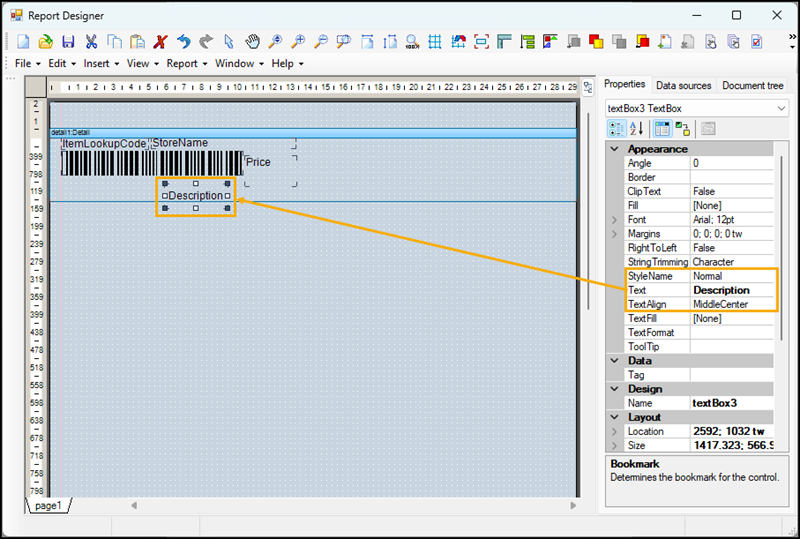Select the page1 tab at the bottom
This screenshot has width=800, height=539.
48,505
